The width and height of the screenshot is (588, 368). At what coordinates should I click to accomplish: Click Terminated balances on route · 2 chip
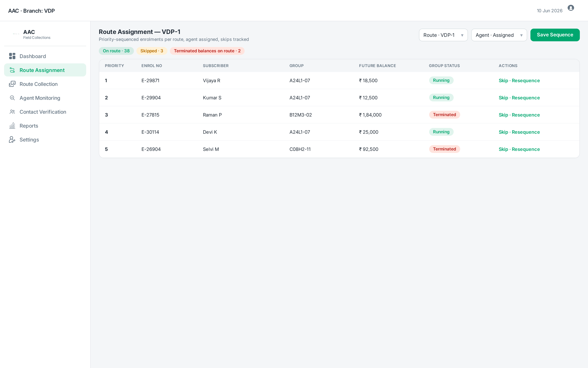click(x=207, y=51)
